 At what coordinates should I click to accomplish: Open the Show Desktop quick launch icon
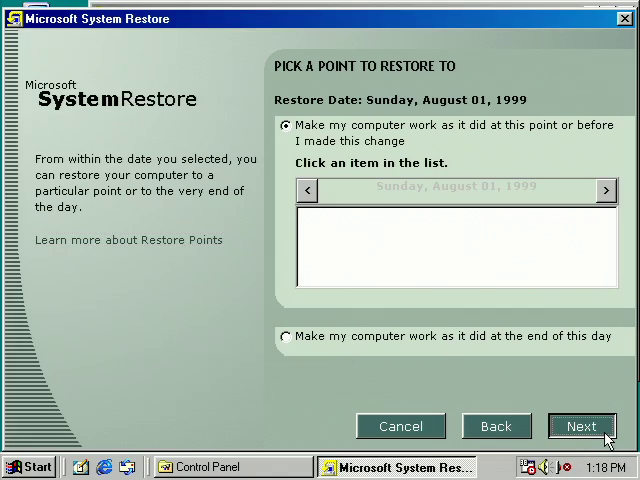(x=81, y=467)
